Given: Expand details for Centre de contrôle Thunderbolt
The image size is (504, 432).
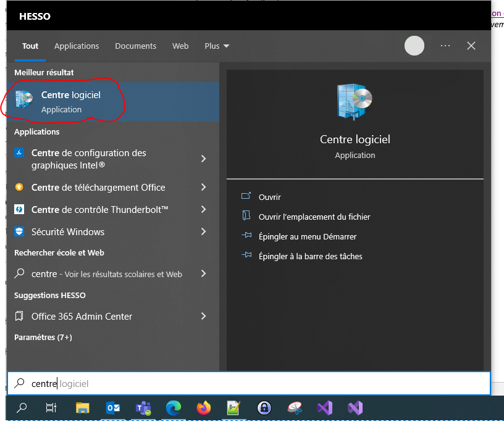Looking at the screenshot, I should pos(203,209).
